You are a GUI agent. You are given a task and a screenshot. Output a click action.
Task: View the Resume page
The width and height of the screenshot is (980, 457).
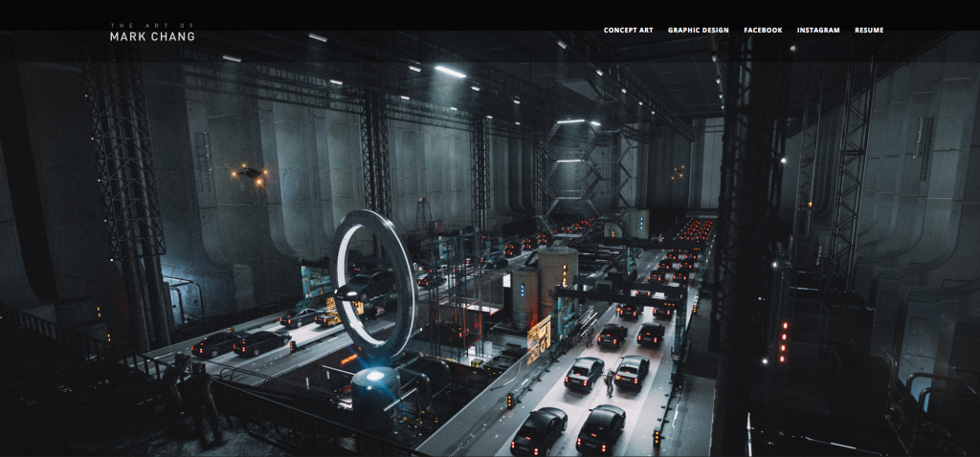[x=869, y=31]
